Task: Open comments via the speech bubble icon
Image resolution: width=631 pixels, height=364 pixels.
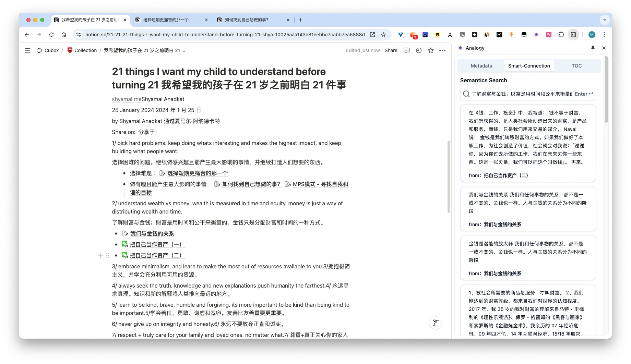Action: [406, 50]
